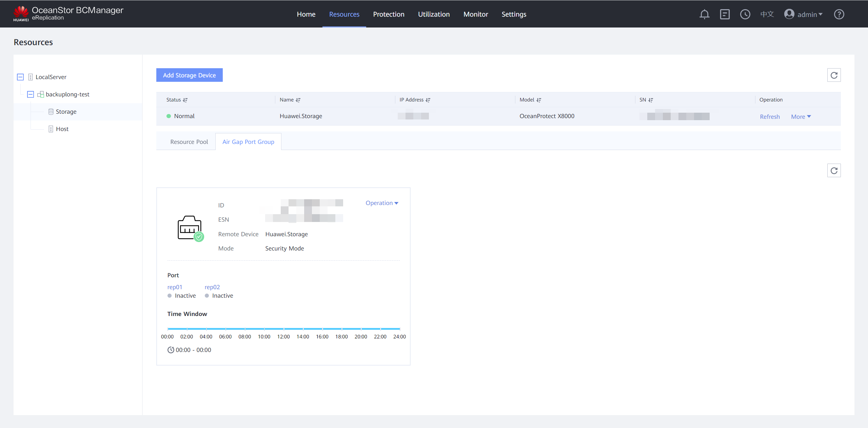Open the alarm bell notifications
The width and height of the screenshot is (868, 428).
pos(704,14)
